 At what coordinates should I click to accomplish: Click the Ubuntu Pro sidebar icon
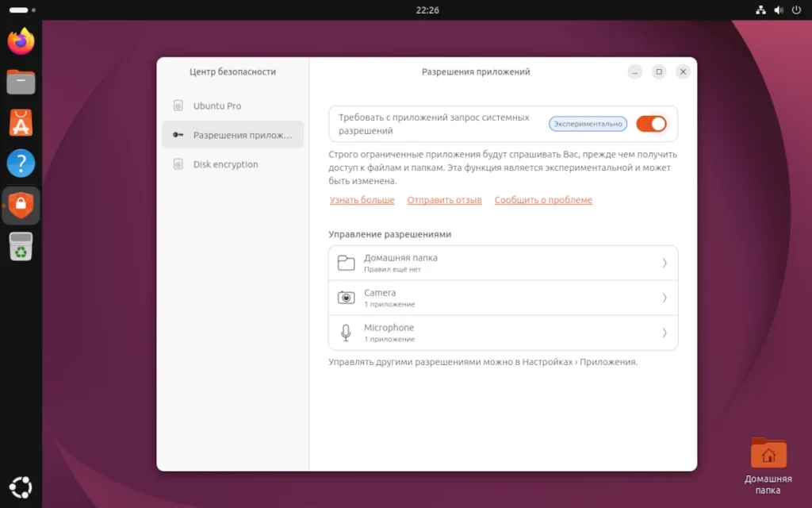click(x=178, y=106)
